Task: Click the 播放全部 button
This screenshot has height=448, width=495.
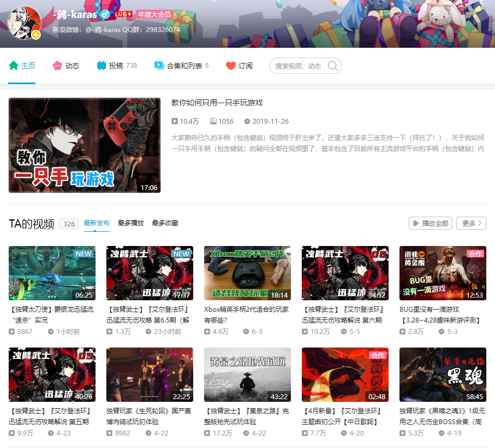Action: [430, 223]
